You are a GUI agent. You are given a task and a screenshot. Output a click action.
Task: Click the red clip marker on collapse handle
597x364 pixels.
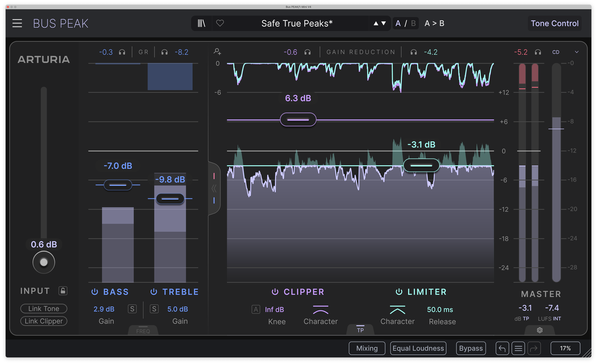click(x=214, y=176)
